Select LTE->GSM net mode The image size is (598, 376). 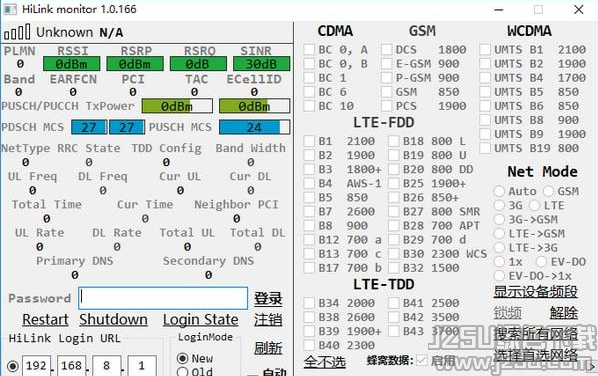[499, 233]
